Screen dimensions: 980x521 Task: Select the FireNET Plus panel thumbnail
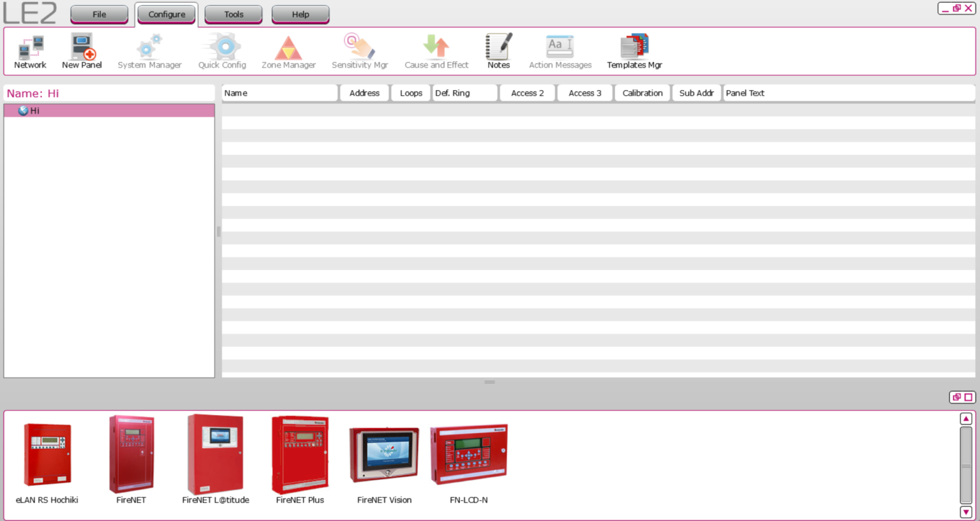[x=300, y=455]
